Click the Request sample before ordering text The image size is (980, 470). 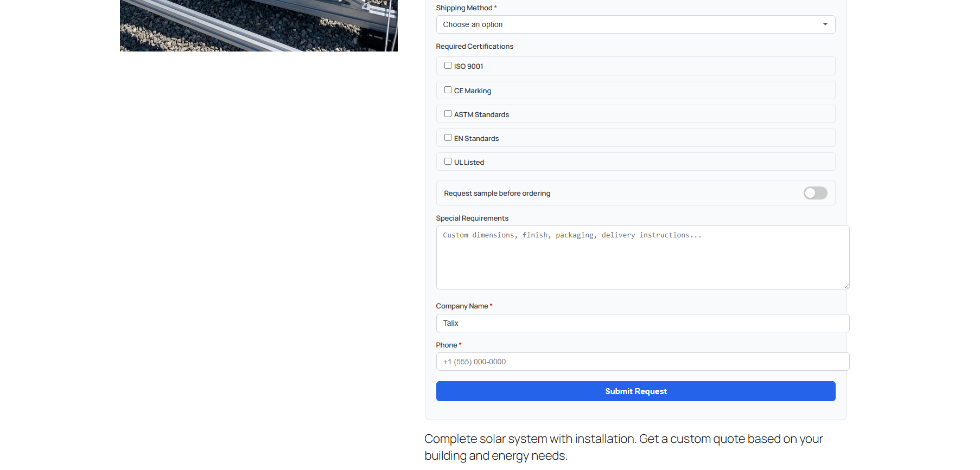[497, 194]
